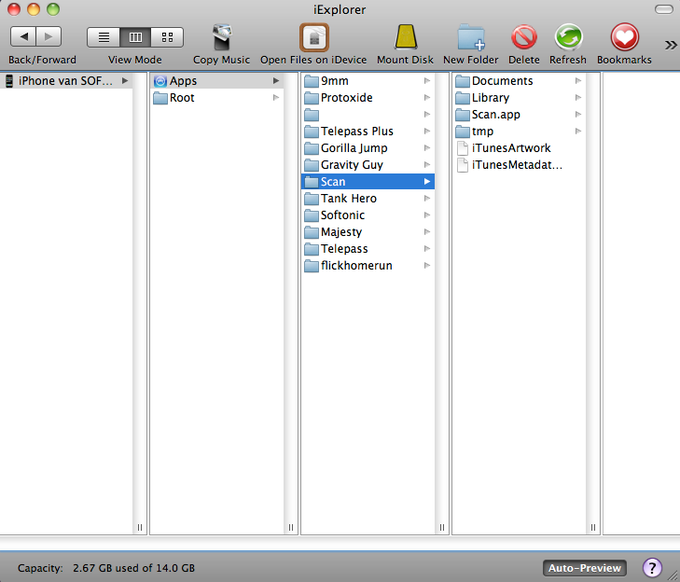Click the green Refresh icon

pyautogui.click(x=568, y=37)
